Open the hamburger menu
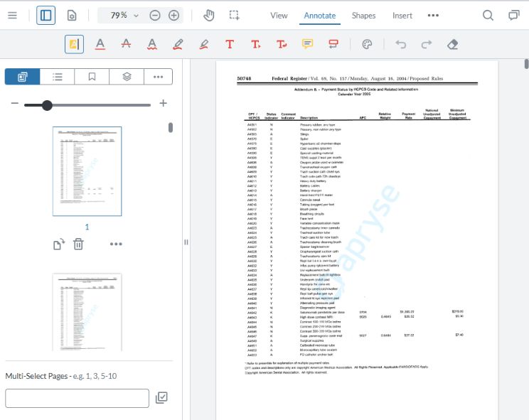Screen dimensions: 529x420 (13, 16)
